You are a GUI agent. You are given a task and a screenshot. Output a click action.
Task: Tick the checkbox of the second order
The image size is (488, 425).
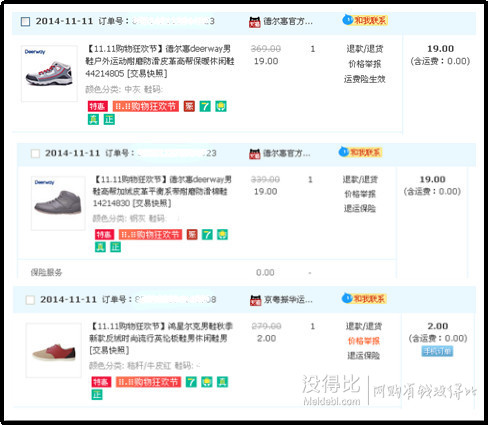coord(35,153)
